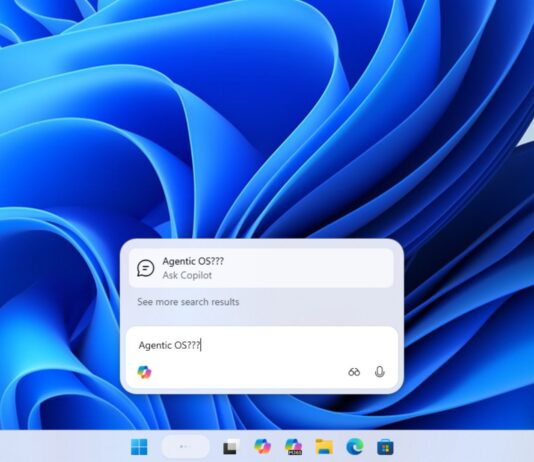Activate Copilot Vision glasses icon
The height and width of the screenshot is (462, 534).
(x=354, y=372)
